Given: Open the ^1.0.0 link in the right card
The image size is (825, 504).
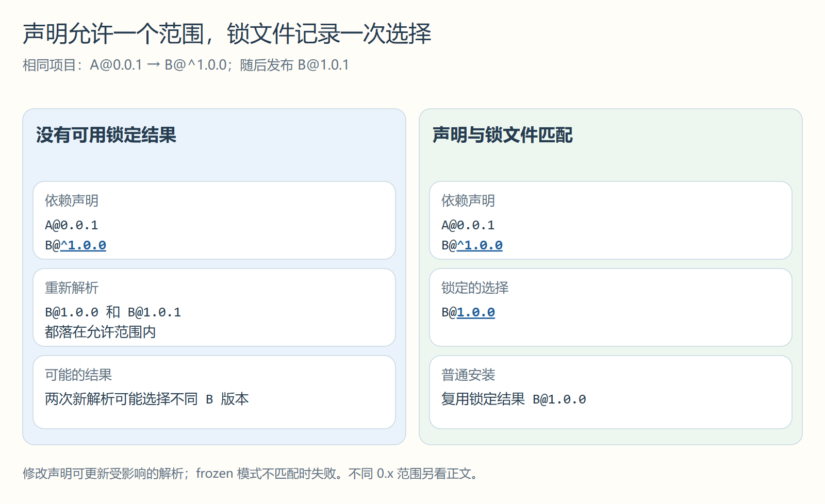Looking at the screenshot, I should click(480, 245).
